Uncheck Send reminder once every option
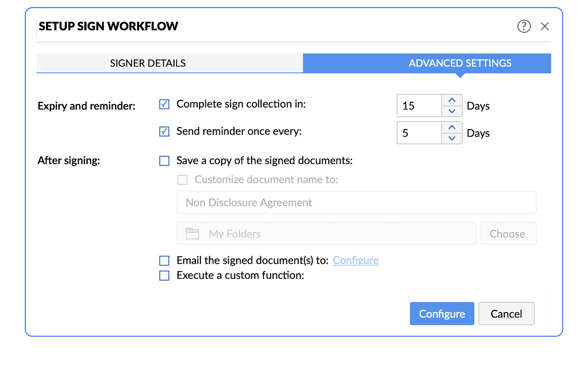588x379 pixels. (164, 131)
